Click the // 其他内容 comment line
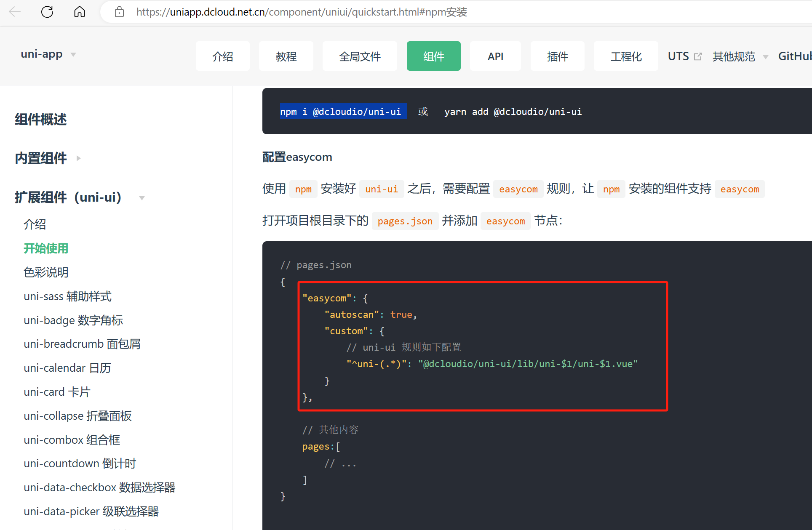This screenshot has height=530, width=812. (330, 429)
